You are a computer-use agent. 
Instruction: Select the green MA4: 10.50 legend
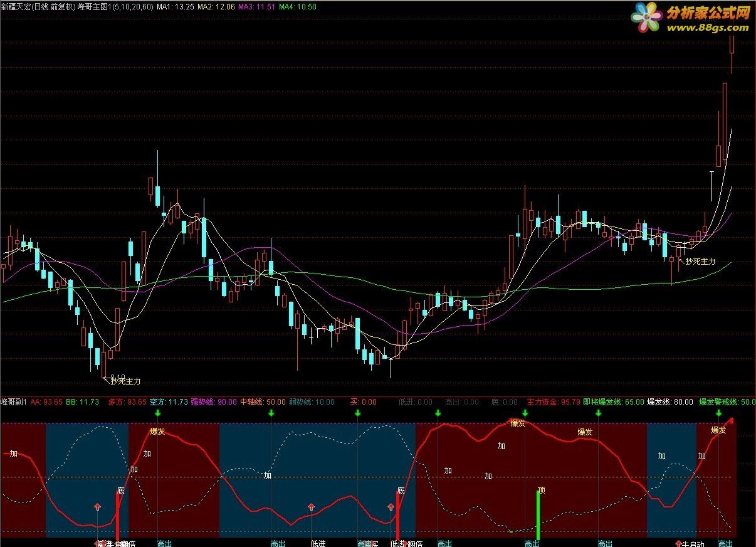pos(297,7)
